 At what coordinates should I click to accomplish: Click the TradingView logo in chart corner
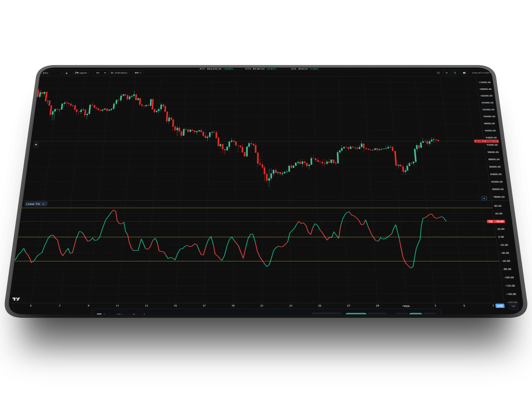tap(16, 299)
